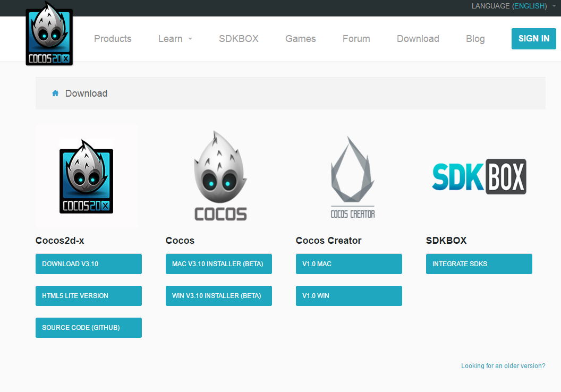The image size is (561, 392).
Task: Open the Products menu item
Action: (113, 39)
